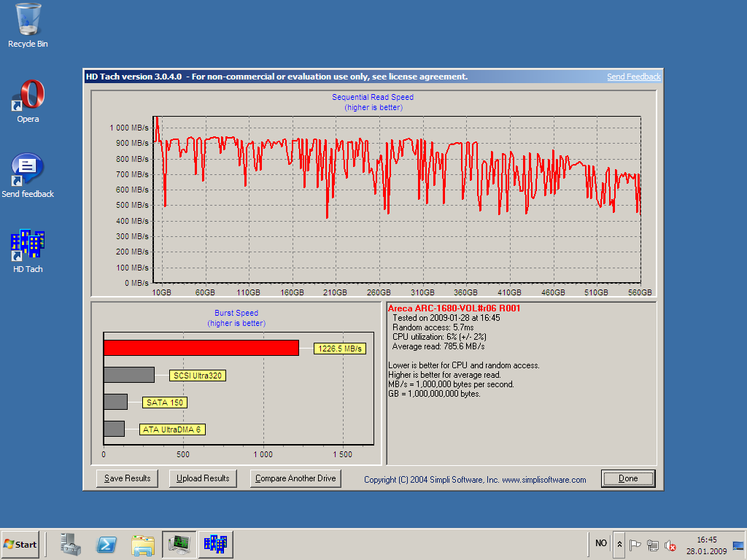Click the copyright Simpli Software text
The image size is (747, 560).
[x=475, y=480]
